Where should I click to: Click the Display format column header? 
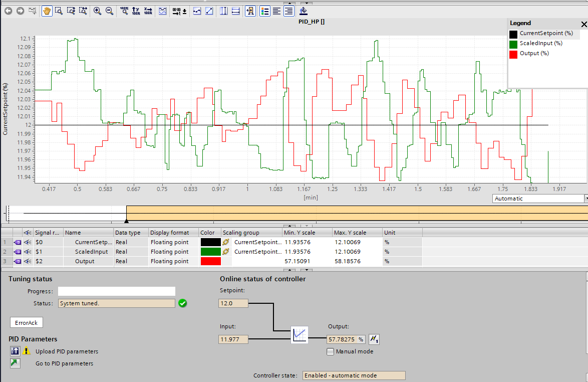(170, 233)
